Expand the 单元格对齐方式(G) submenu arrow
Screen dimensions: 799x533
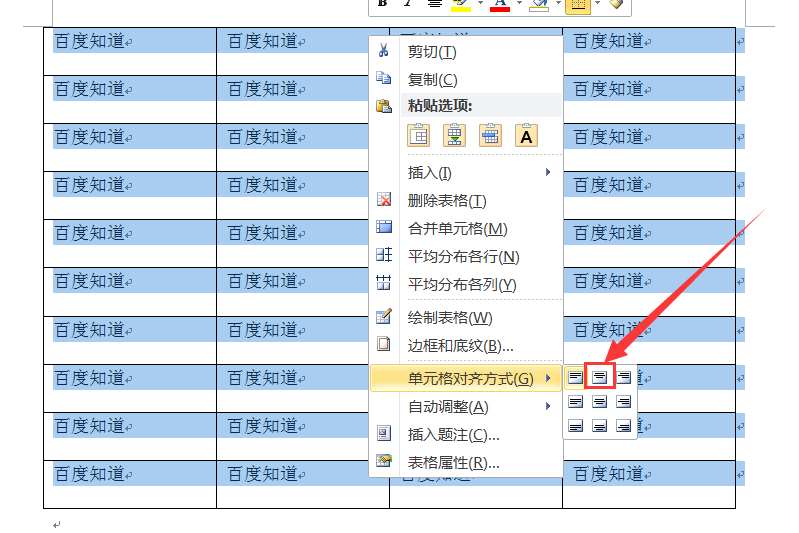(548, 378)
